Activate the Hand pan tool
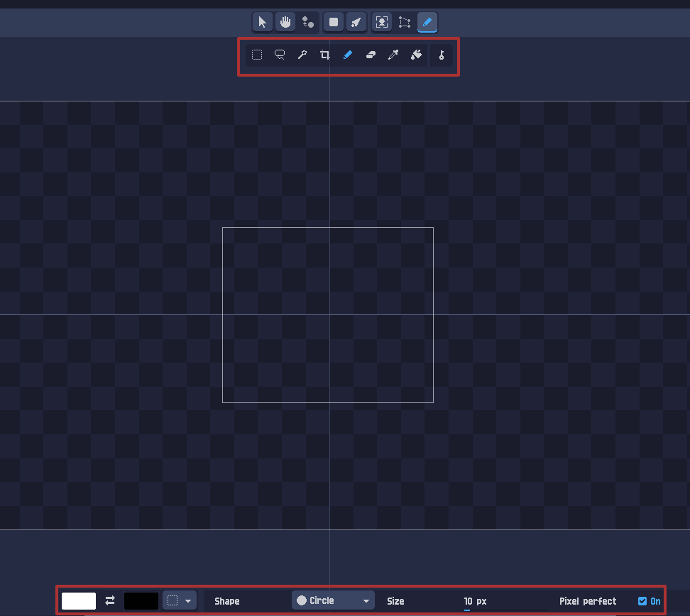The height and width of the screenshot is (616, 690). 285,22
